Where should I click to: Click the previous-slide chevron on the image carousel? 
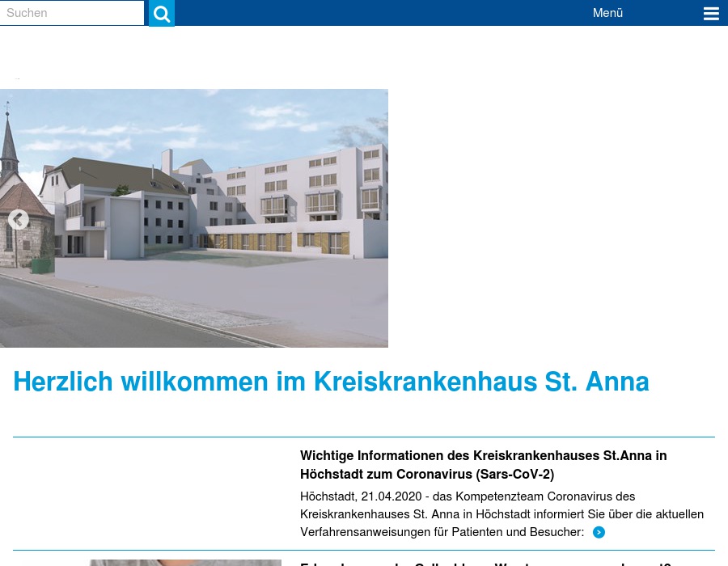point(18,219)
